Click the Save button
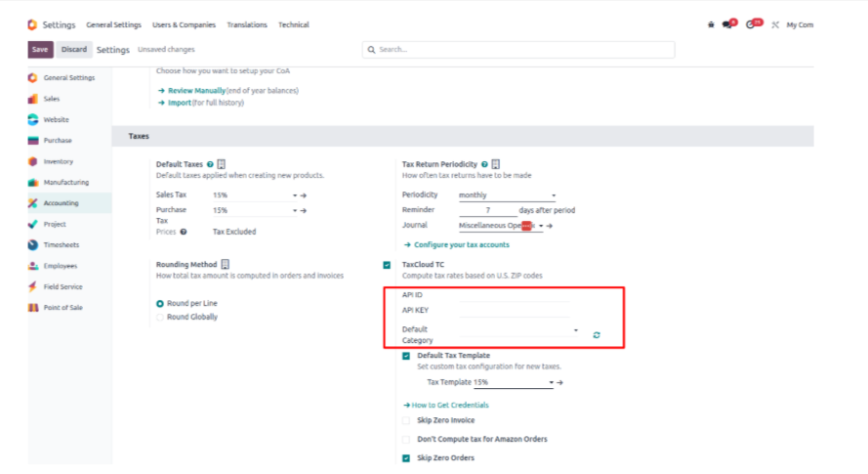This screenshot has height=474, width=868. tap(40, 49)
